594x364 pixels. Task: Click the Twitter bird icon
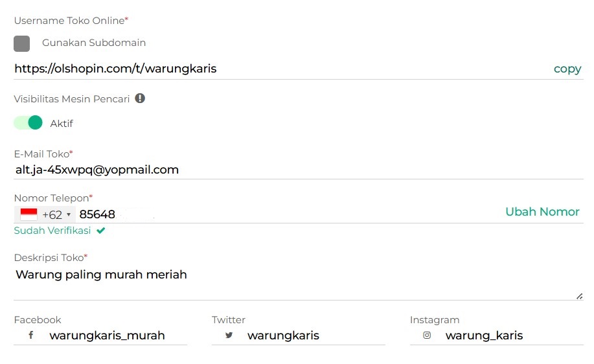(229, 336)
